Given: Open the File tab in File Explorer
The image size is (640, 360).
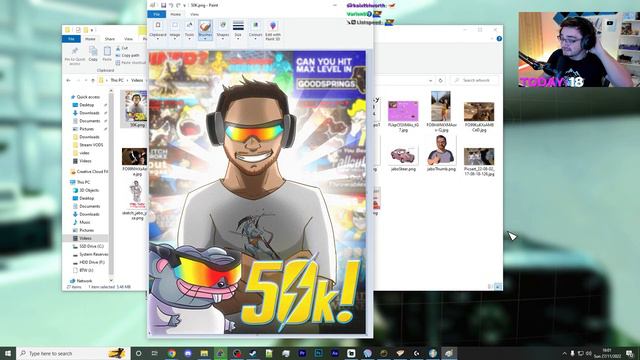Looking at the screenshot, I should point(71,39).
